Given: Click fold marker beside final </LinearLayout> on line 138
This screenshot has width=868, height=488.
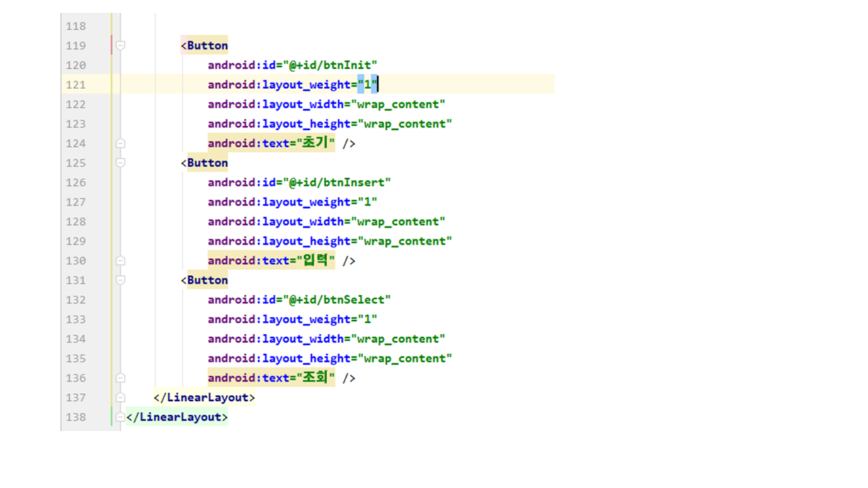Looking at the screenshot, I should [x=120, y=417].
